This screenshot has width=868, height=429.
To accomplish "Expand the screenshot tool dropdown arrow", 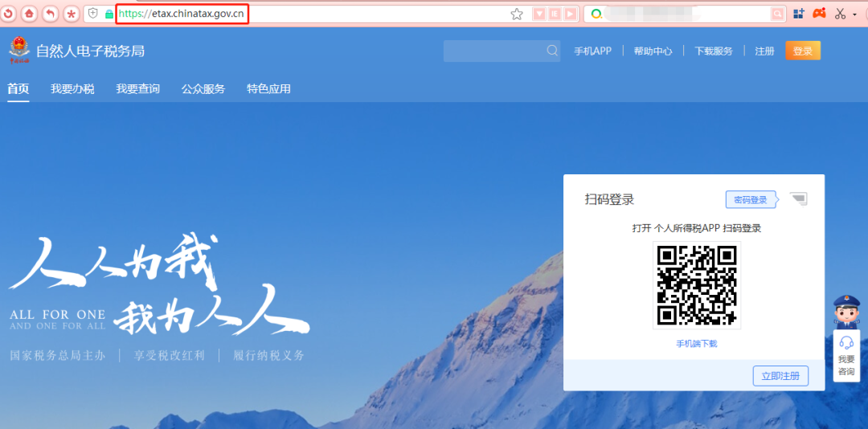I will click(854, 15).
